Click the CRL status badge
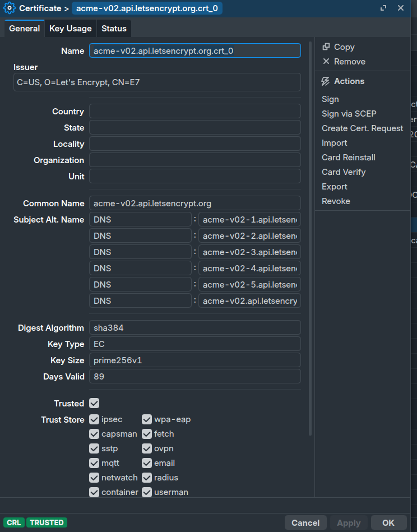 tap(14, 522)
